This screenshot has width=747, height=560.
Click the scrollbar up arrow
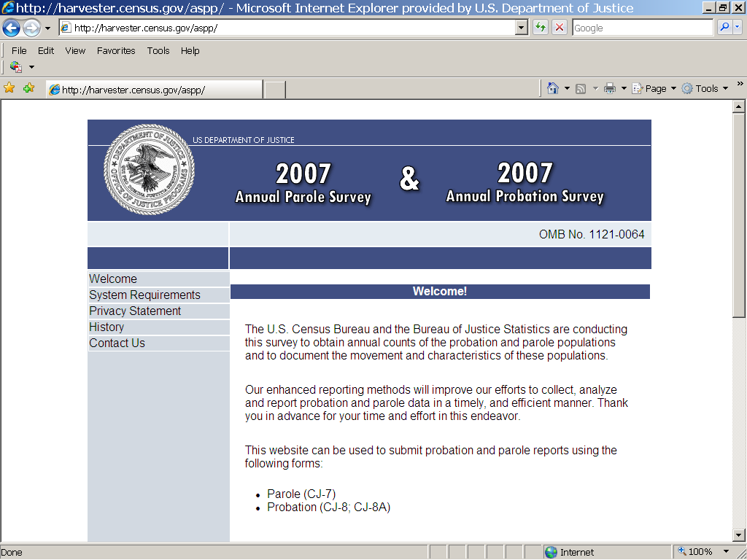tap(738, 106)
